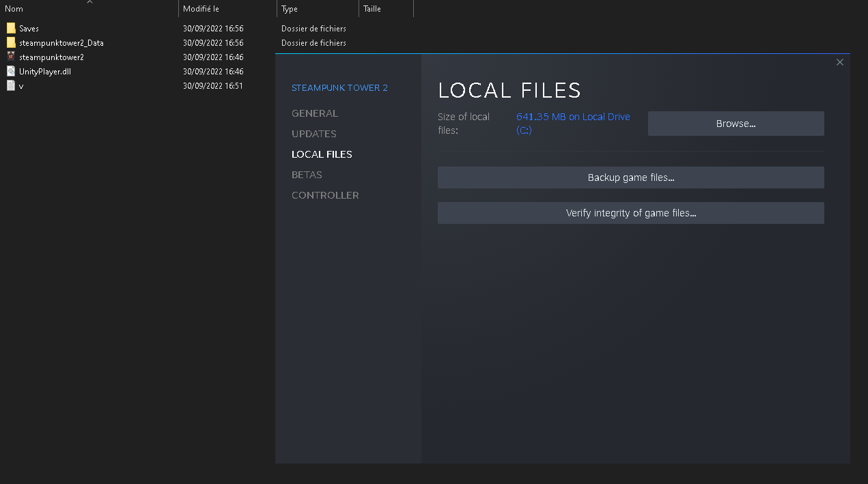Select the Saves folder icon
The height and width of the screenshot is (484, 868).
click(11, 29)
